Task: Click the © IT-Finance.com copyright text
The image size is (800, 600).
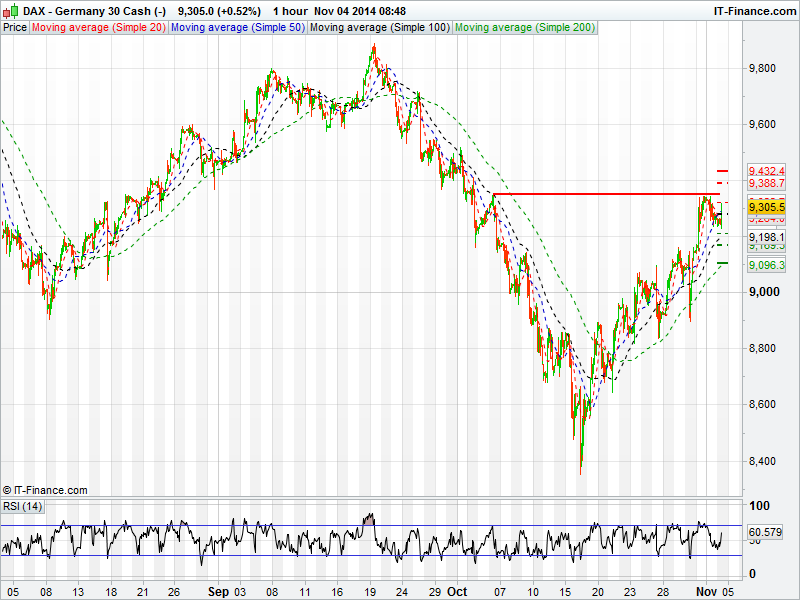Action: coord(45,490)
